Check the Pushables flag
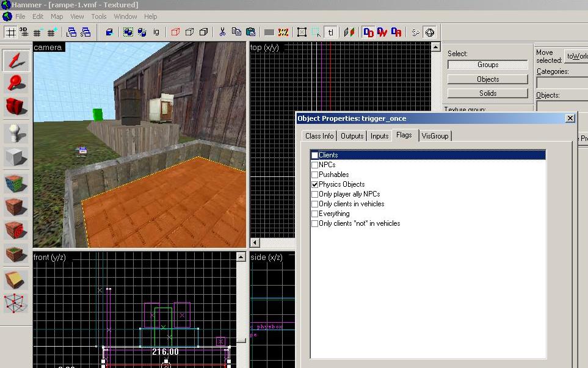Viewport: 588px width, 368px height. pyautogui.click(x=314, y=175)
